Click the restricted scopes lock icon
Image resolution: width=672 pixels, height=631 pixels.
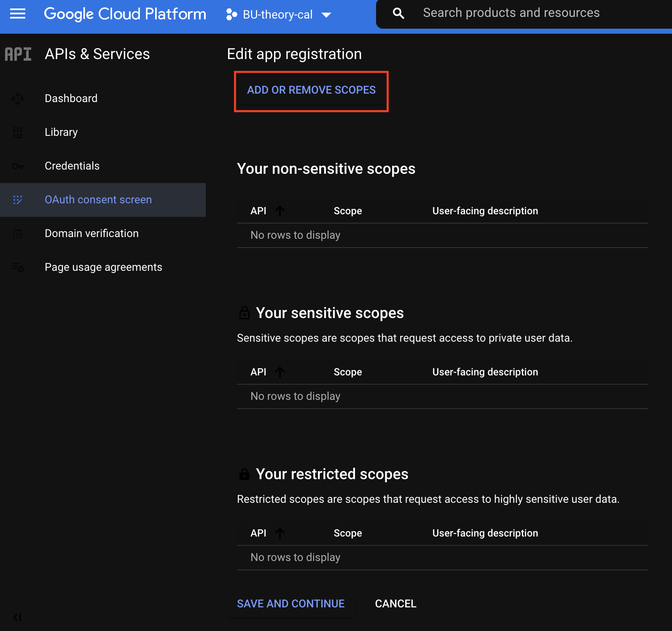coord(245,474)
